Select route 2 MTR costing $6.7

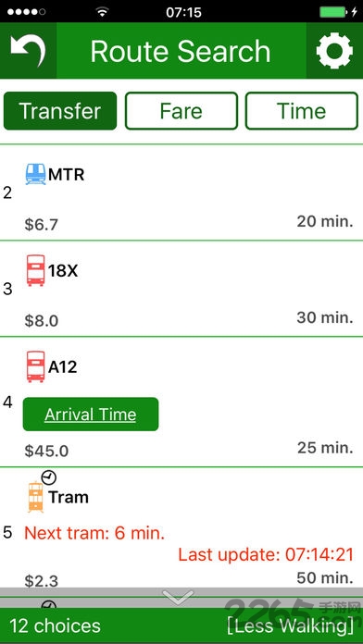click(181, 192)
